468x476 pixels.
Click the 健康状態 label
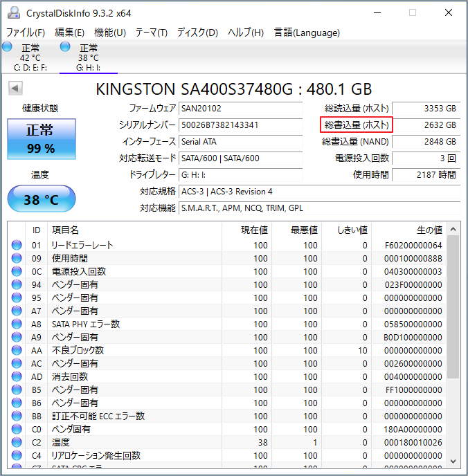(x=40, y=109)
